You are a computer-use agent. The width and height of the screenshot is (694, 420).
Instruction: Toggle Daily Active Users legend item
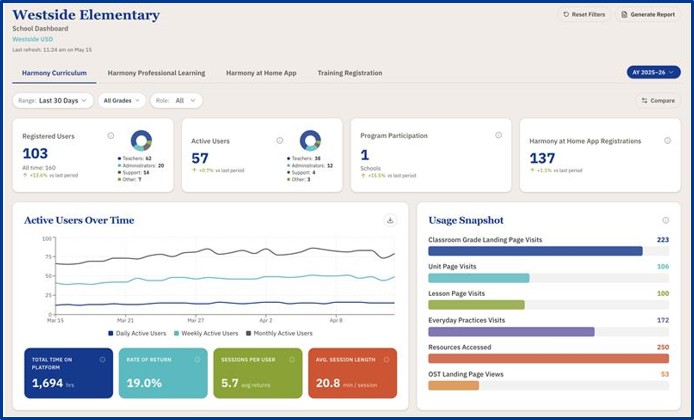click(x=137, y=333)
